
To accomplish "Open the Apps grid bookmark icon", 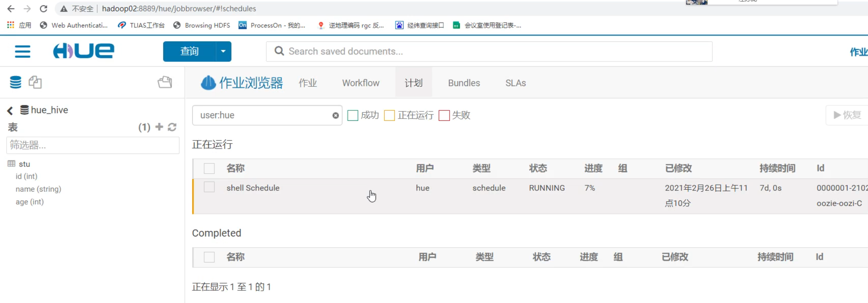I will 10,25.
